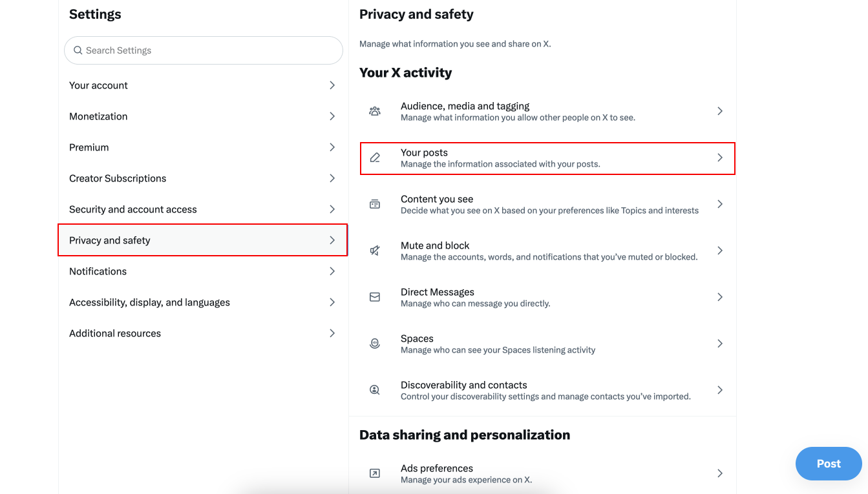Click the people icon beside Audience, media and tagging
This screenshot has height=494, width=868.
click(x=375, y=110)
